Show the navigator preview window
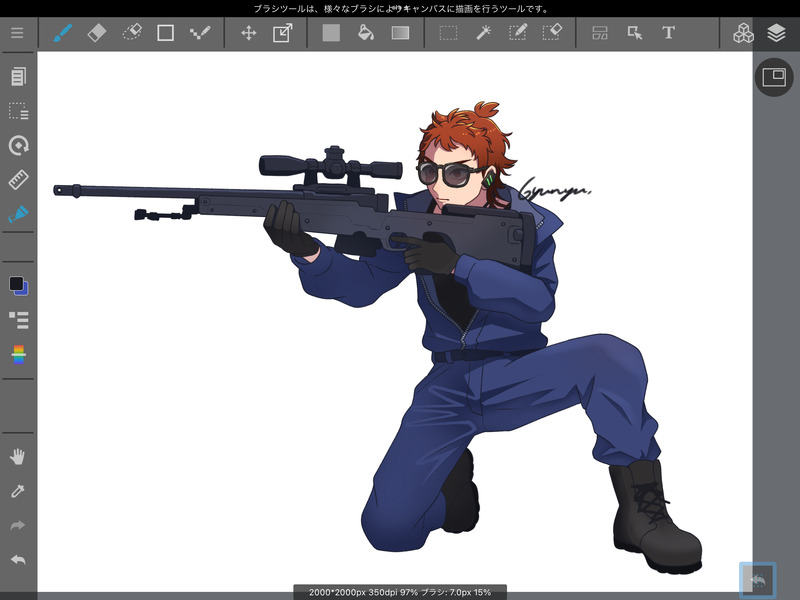The width and height of the screenshot is (800, 600). point(774,77)
